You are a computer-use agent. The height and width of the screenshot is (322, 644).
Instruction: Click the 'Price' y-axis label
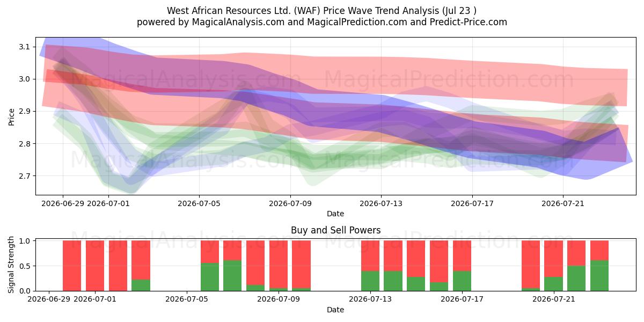tap(11, 116)
